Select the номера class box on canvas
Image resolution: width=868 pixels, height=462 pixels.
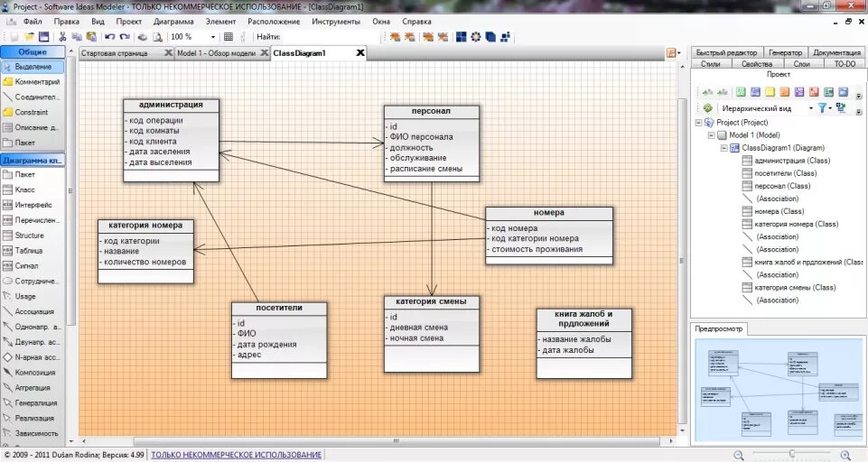pos(548,236)
